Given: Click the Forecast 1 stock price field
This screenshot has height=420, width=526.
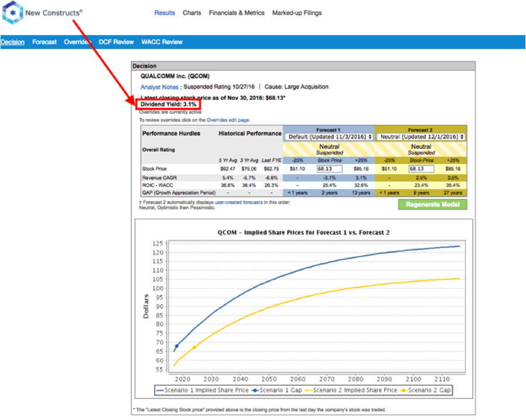Looking at the screenshot, I should (x=329, y=169).
